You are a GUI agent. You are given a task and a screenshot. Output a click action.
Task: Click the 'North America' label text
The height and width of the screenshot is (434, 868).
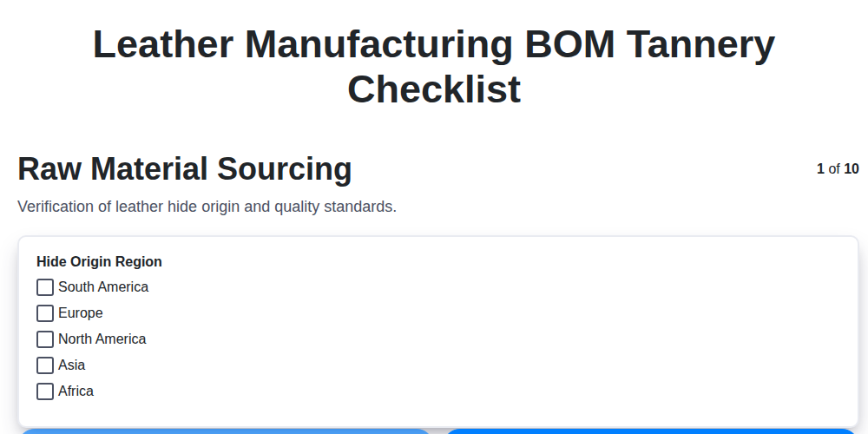102,339
